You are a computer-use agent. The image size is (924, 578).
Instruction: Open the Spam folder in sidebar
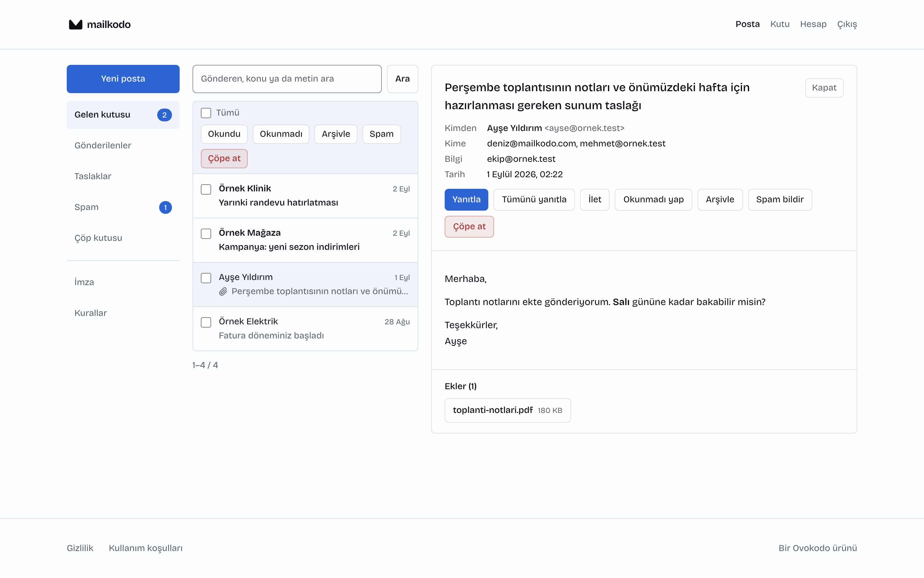pyautogui.click(x=123, y=207)
